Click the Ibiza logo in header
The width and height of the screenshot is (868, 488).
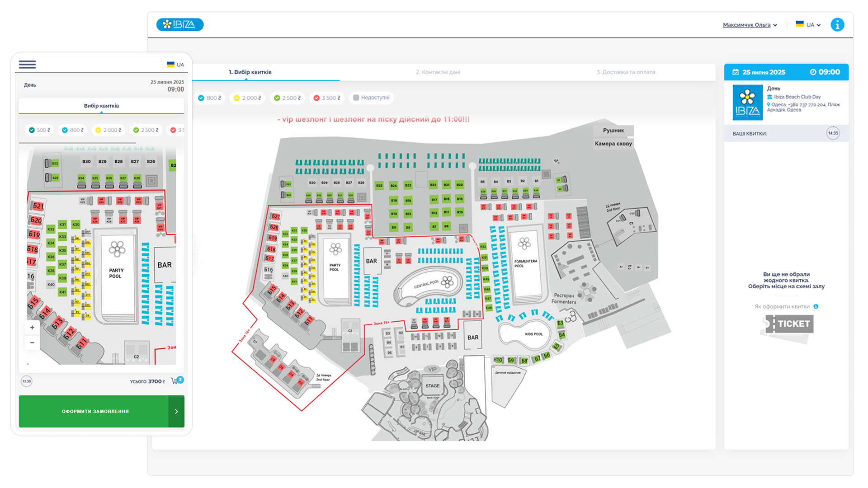pos(180,24)
